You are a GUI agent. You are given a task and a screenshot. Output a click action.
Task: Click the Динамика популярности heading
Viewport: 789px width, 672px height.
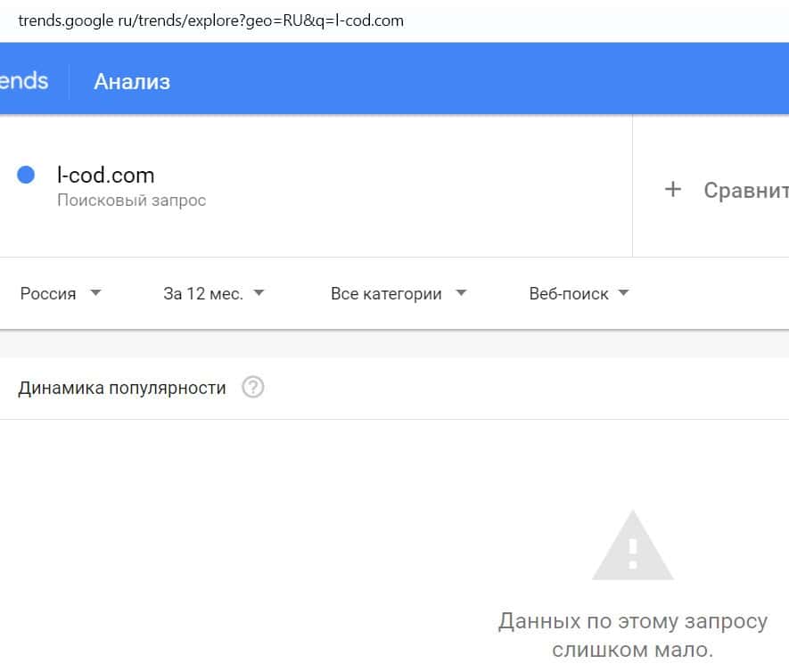(x=122, y=388)
